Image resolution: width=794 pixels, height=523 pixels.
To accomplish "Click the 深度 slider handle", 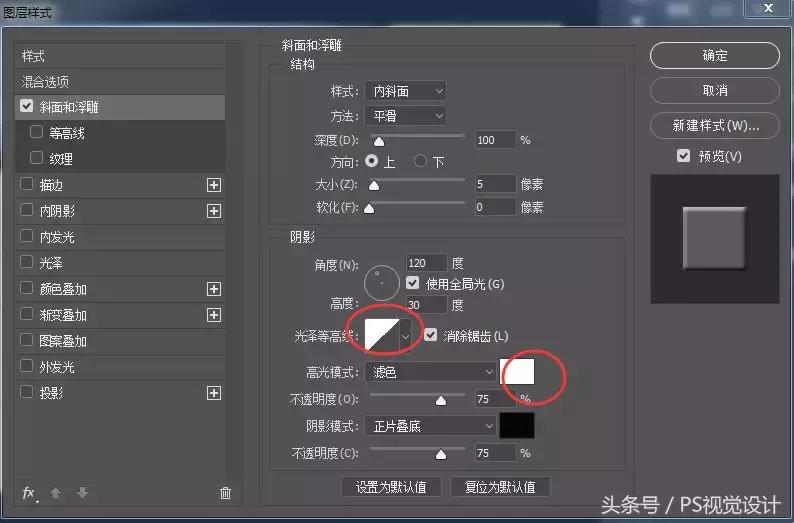I will pos(379,141).
